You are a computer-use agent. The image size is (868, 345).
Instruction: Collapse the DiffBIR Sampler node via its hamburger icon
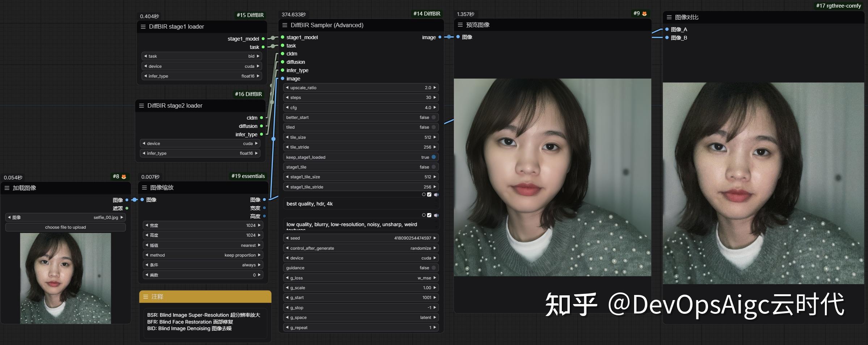pyautogui.click(x=285, y=25)
